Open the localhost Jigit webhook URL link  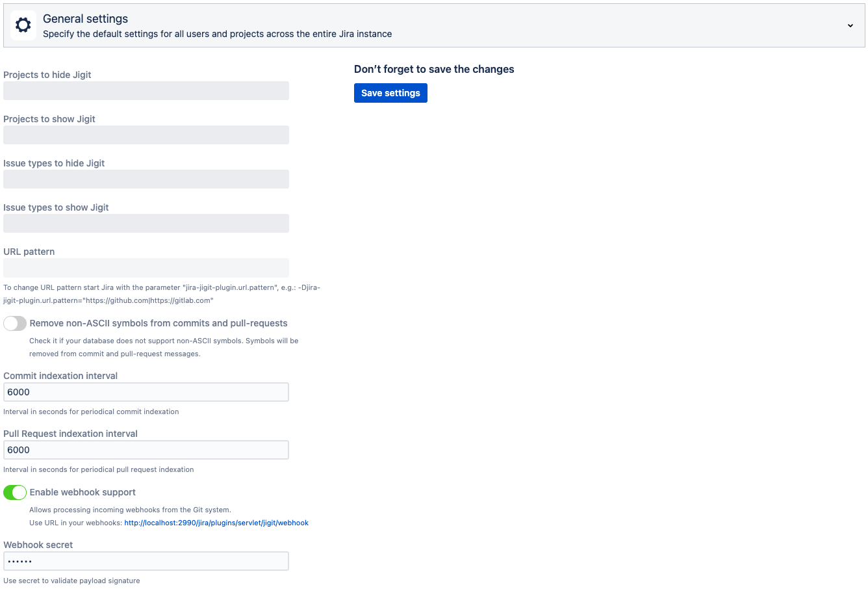coord(216,523)
